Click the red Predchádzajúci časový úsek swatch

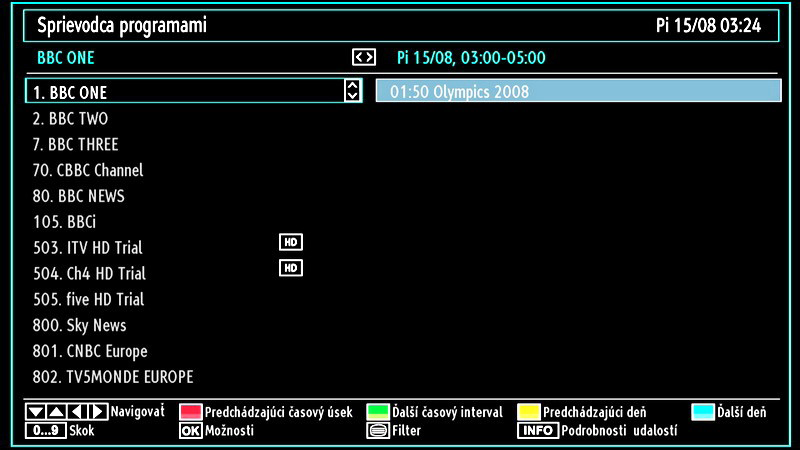(x=191, y=412)
